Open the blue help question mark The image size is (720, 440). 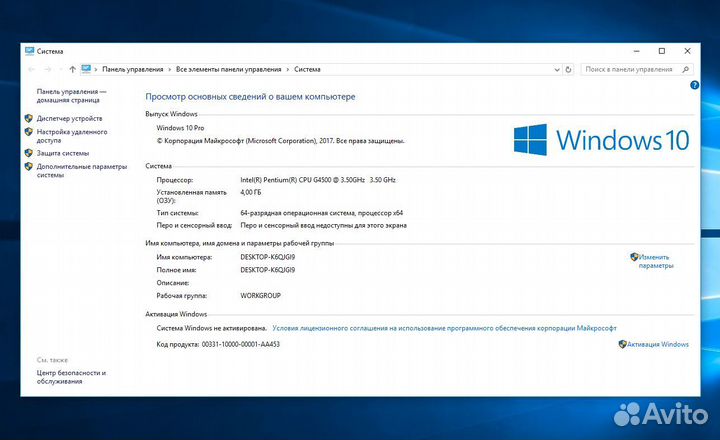(694, 85)
